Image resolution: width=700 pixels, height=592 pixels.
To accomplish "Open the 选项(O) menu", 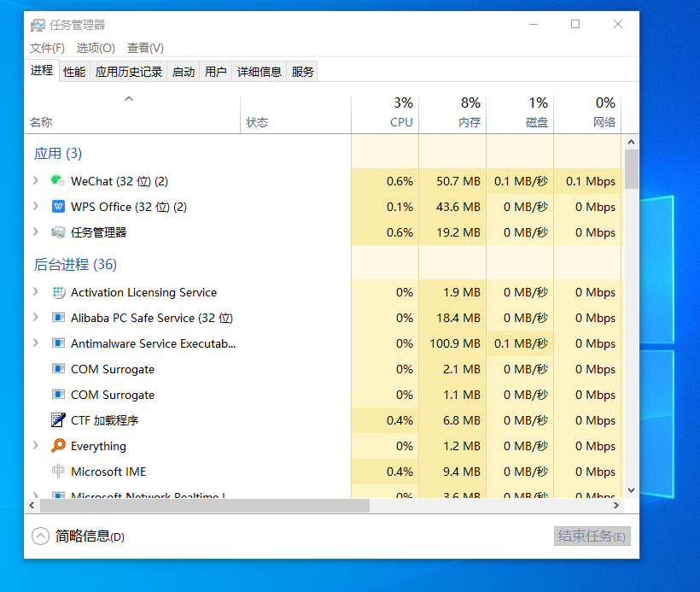I will (96, 48).
